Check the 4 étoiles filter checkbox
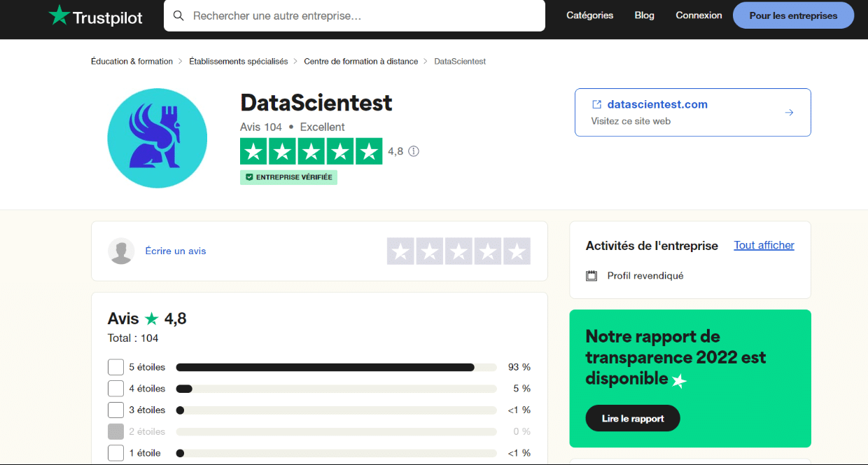Screen dimensions: 868x465 pyautogui.click(x=115, y=389)
